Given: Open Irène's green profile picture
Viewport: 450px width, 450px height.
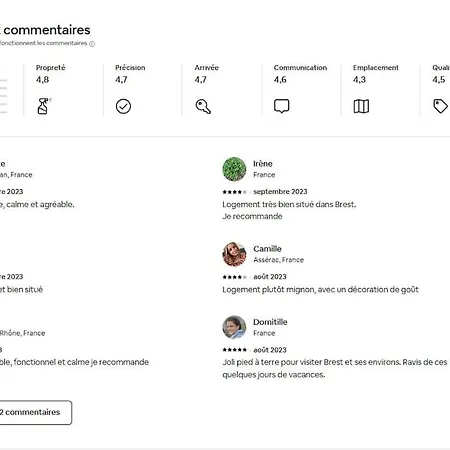Looking at the screenshot, I should 234,169.
